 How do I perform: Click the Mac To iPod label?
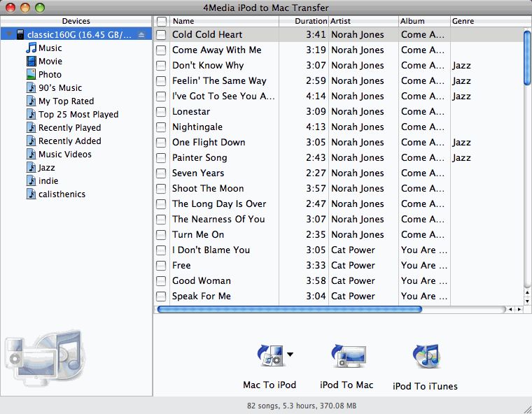[x=269, y=385]
